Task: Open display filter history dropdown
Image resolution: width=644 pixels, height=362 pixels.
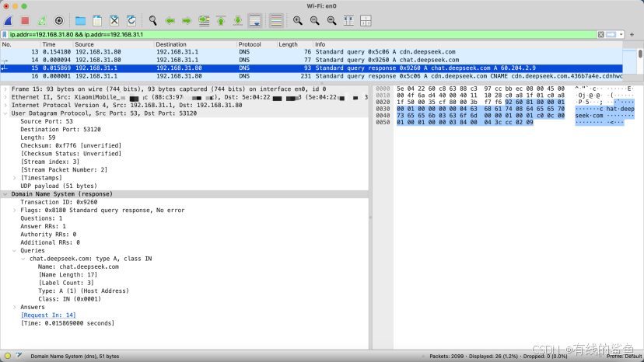Action: (621, 34)
